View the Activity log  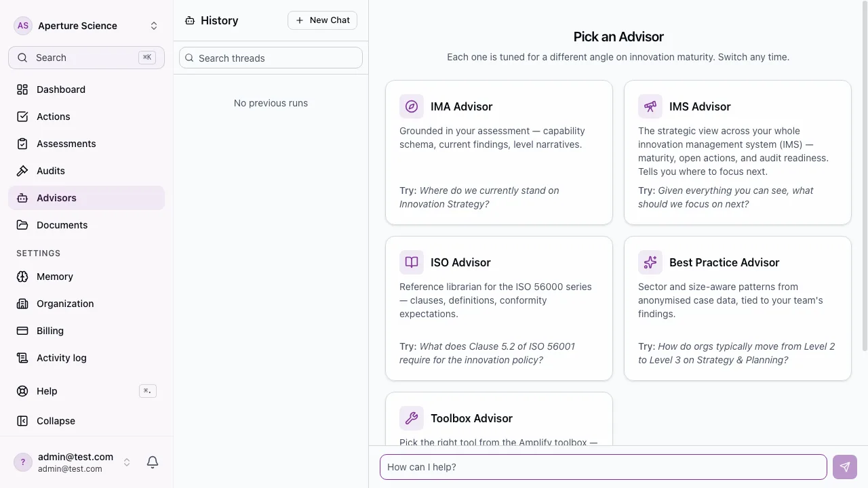(x=86, y=358)
